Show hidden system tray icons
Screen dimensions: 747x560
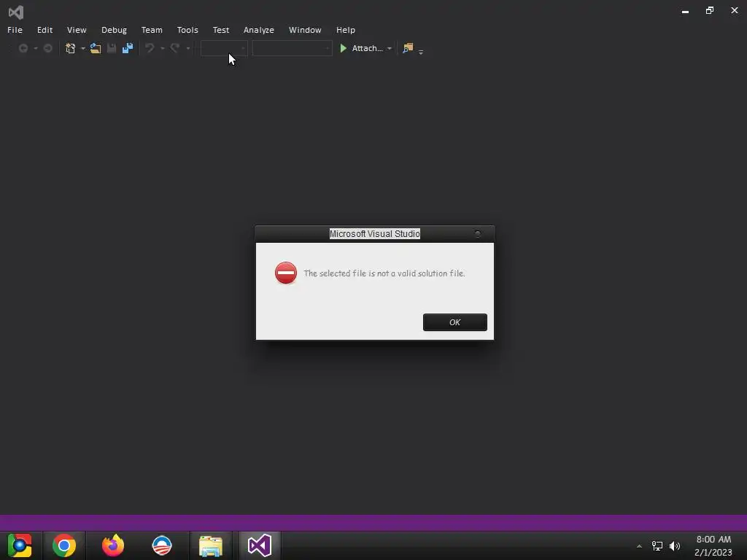point(639,546)
